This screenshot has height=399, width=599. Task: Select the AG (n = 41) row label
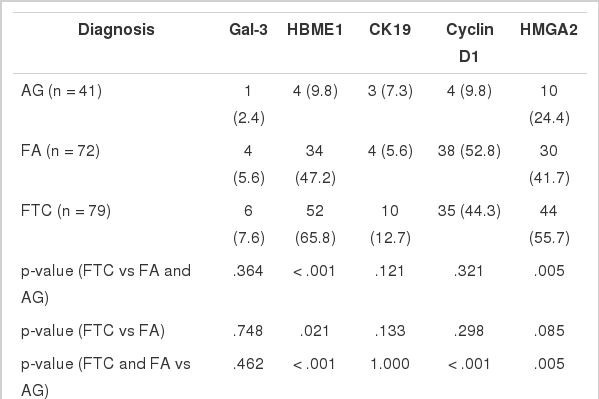62,91
